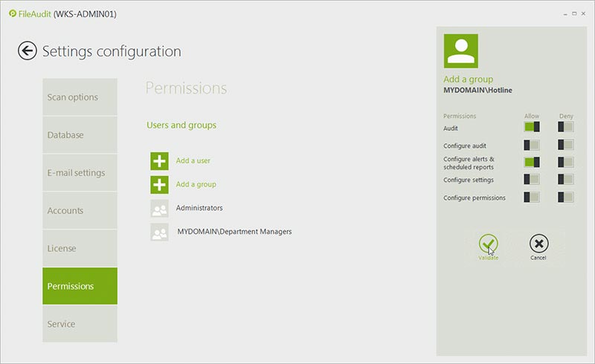Image resolution: width=595 pixels, height=364 pixels.
Task: Click the green plus icon for Add a user
Action: 159,161
